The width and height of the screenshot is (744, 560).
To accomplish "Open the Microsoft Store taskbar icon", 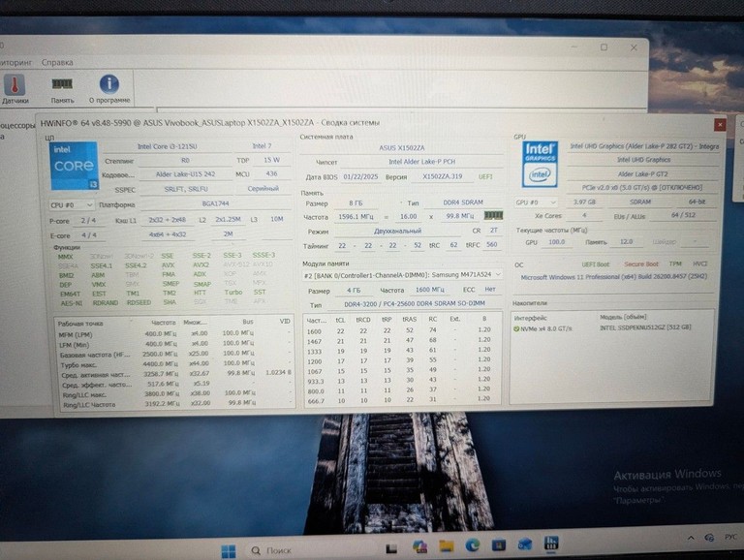I will (x=498, y=544).
